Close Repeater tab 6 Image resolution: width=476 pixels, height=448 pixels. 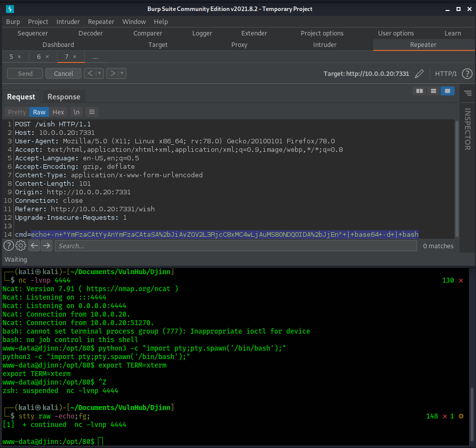(47, 57)
